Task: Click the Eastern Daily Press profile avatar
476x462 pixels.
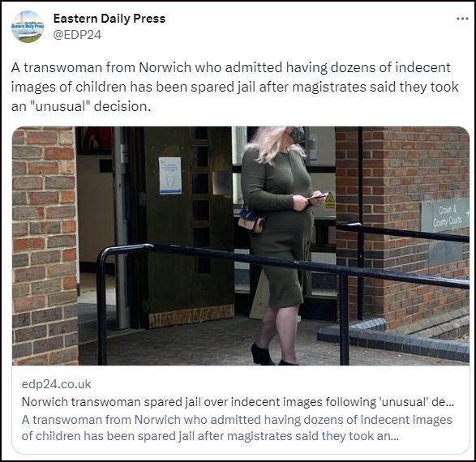Action: click(28, 27)
